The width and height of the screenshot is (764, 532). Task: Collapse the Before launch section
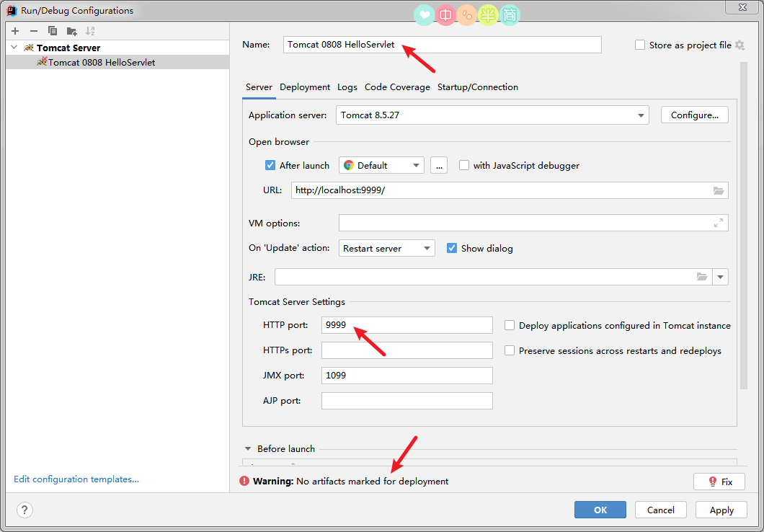(248, 448)
